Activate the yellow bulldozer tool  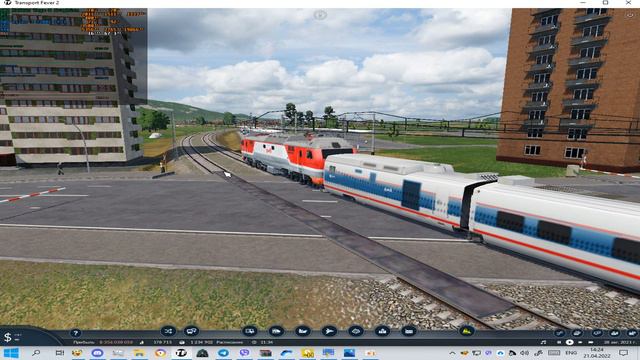(467, 331)
